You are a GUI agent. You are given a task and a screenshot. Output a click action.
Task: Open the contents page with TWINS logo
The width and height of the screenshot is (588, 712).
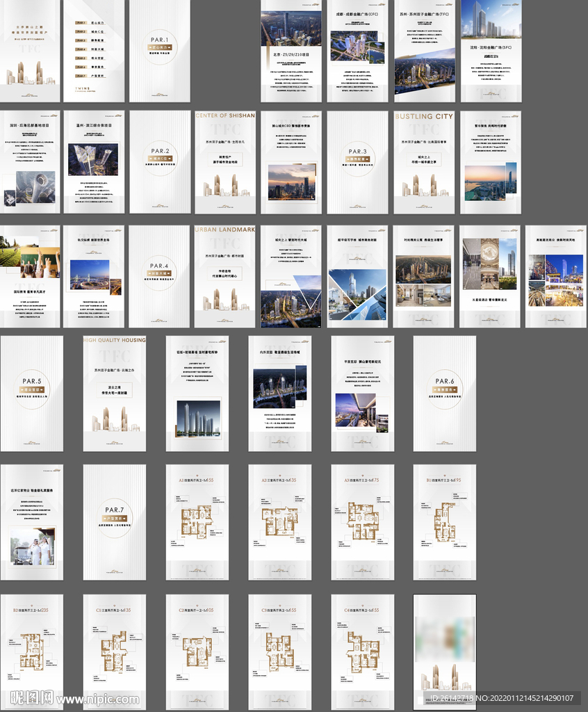(x=94, y=51)
